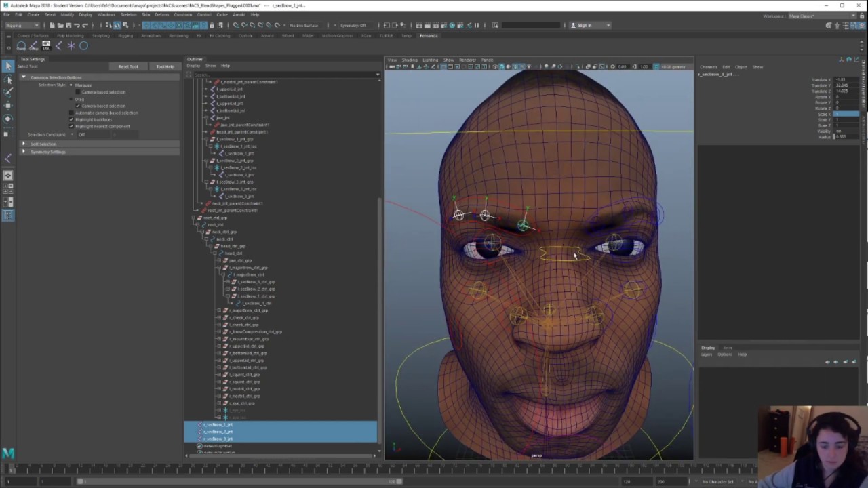Expand the Soft Selection section
Screen dimensions: 868x488
click(23, 144)
